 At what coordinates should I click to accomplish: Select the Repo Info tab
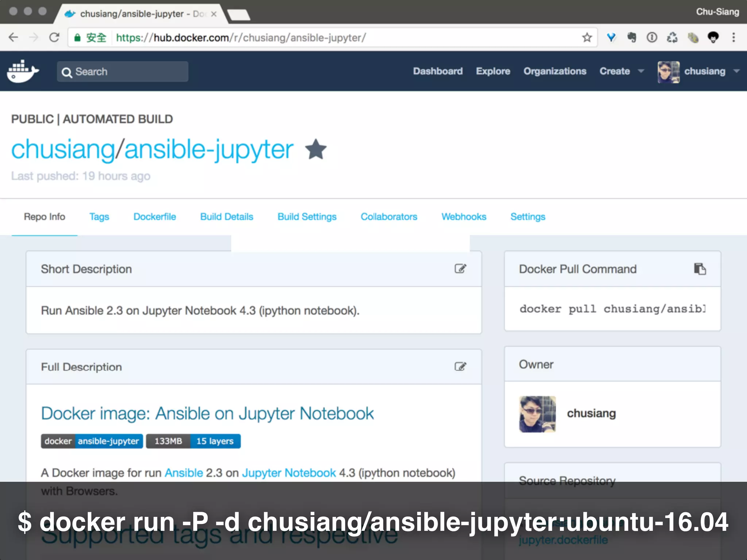pyautogui.click(x=44, y=217)
